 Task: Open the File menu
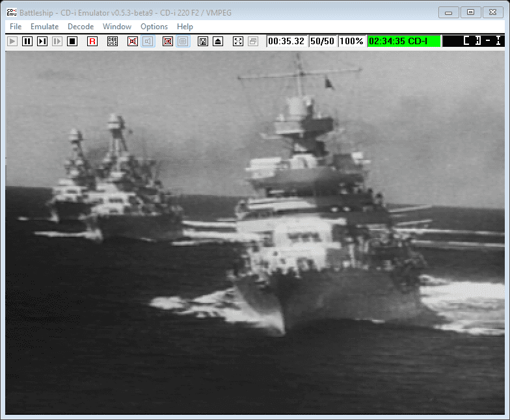coord(16,27)
